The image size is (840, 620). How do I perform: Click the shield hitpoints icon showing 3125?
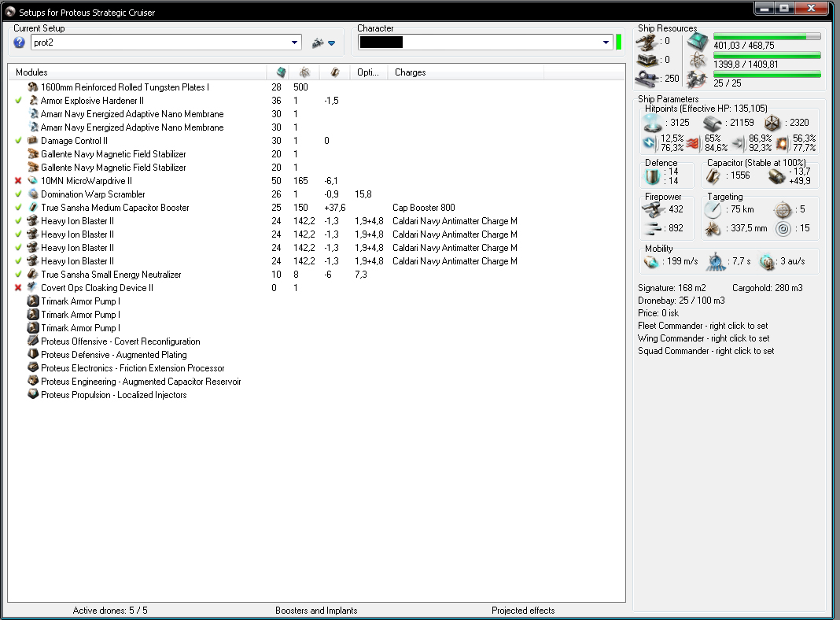click(653, 124)
